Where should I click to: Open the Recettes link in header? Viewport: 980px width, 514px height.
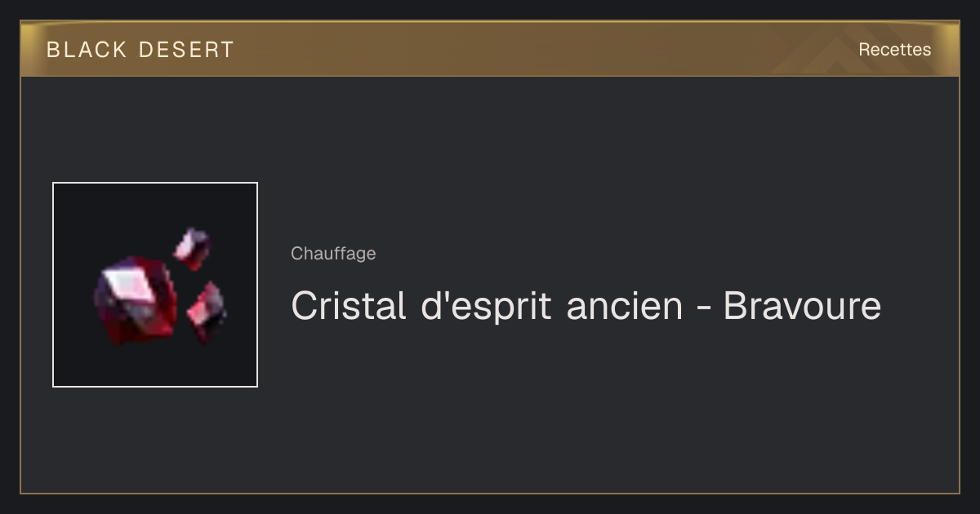point(894,50)
